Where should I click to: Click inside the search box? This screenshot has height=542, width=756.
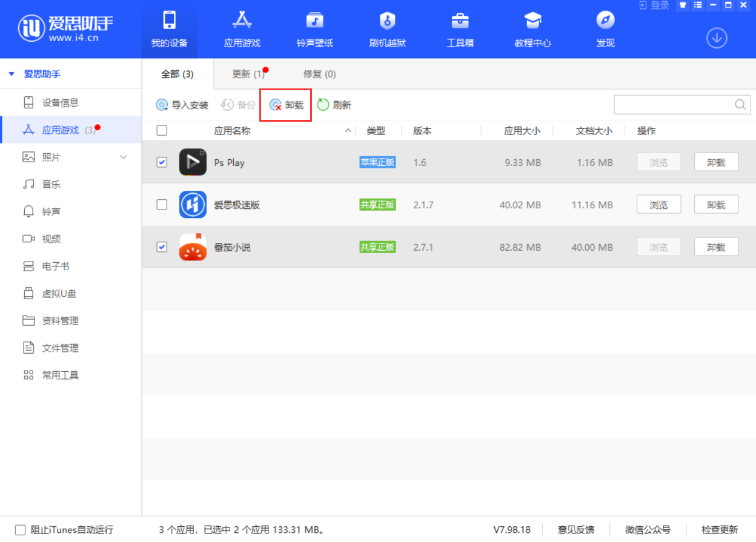coord(672,104)
